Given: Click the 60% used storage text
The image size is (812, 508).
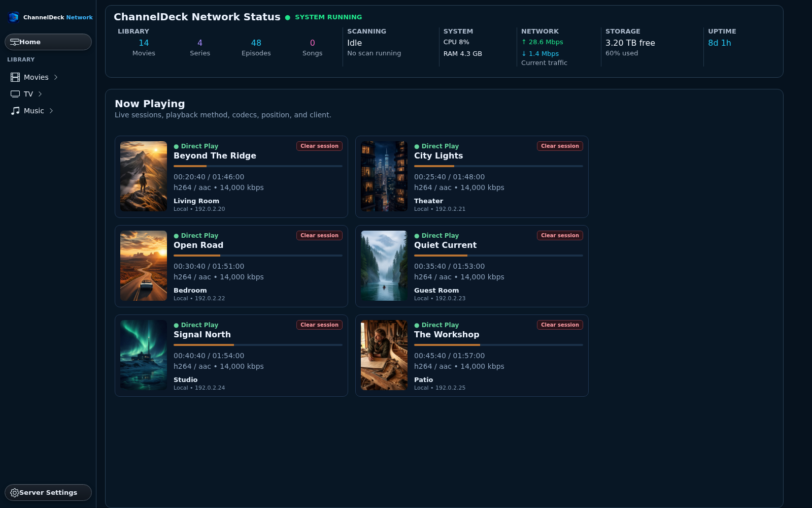Looking at the screenshot, I should 622,53.
